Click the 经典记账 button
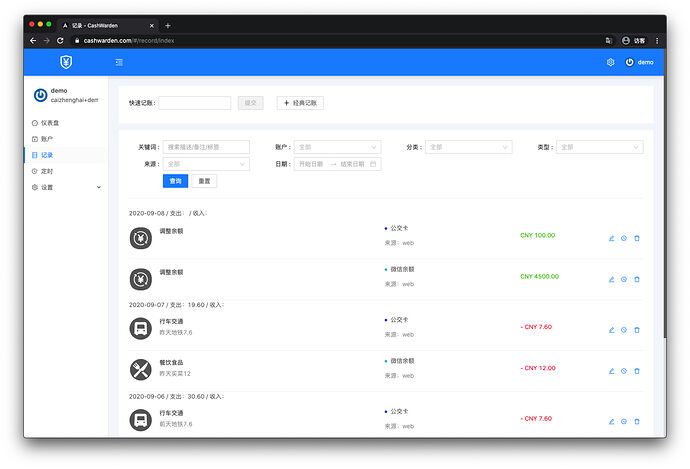 (x=300, y=103)
